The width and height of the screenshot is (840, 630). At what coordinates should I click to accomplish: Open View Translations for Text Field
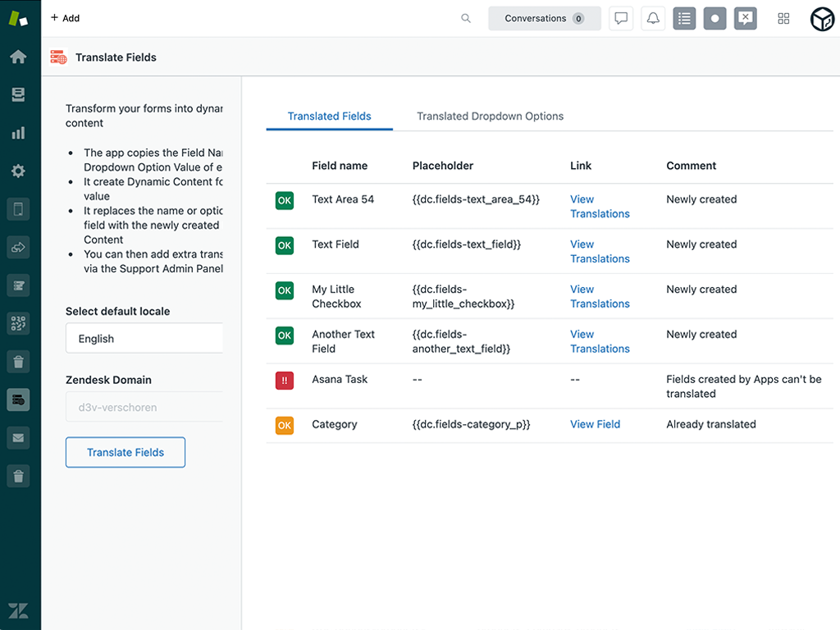point(600,251)
